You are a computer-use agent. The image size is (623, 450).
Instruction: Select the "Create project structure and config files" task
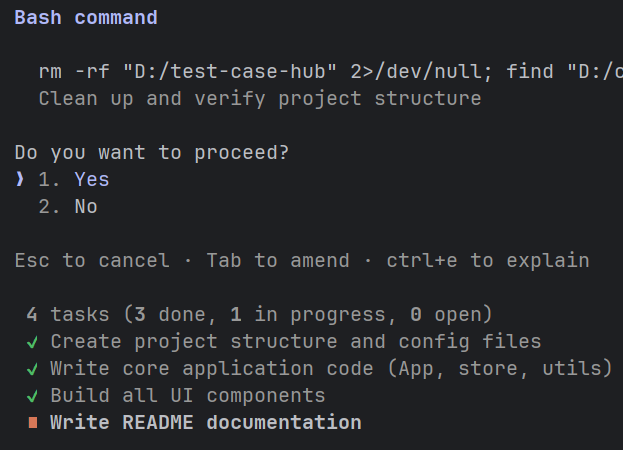click(296, 342)
